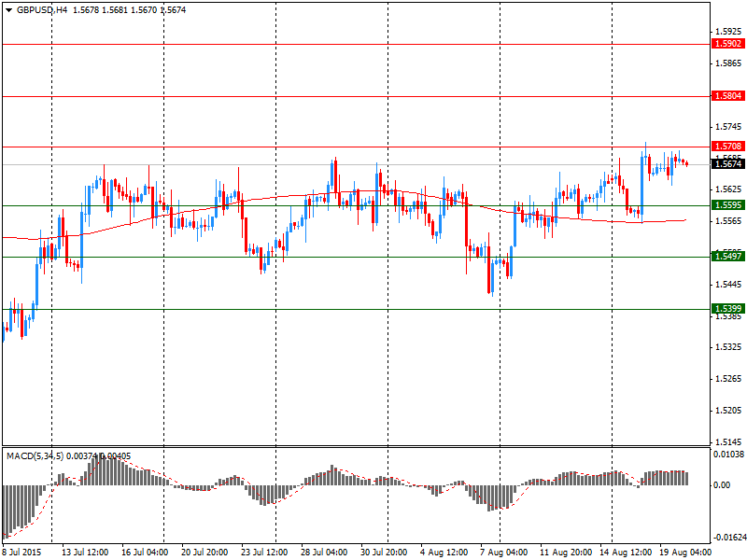Click the 1.5325 price scale value
747x560 pixels.
tap(729, 347)
